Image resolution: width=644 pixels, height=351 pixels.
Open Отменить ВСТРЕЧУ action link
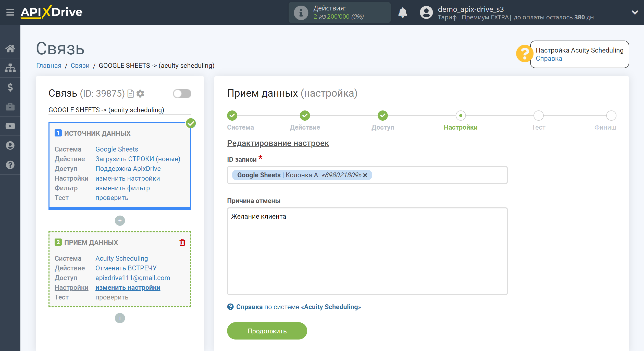click(x=126, y=268)
